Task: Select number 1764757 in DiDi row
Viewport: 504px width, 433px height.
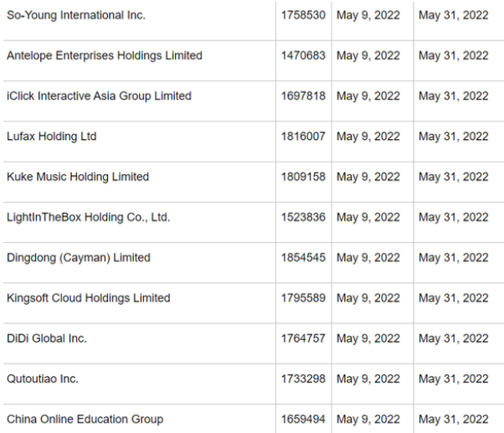Action: click(x=303, y=338)
